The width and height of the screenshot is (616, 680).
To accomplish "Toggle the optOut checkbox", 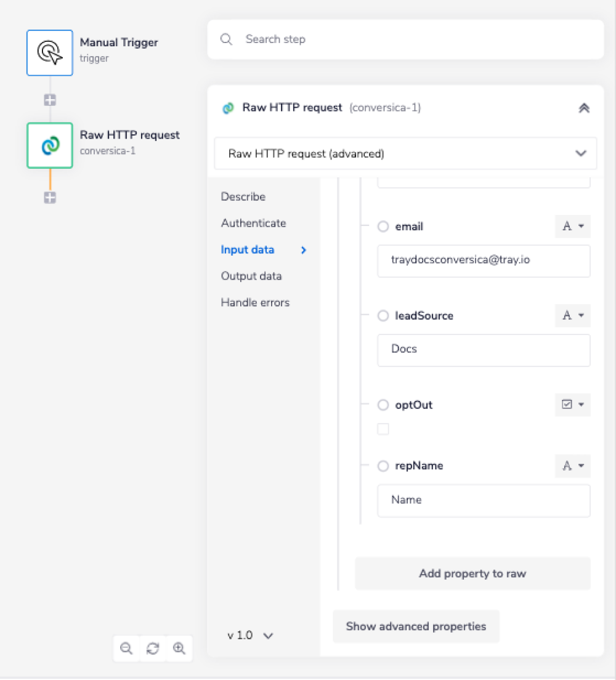I will click(x=383, y=429).
